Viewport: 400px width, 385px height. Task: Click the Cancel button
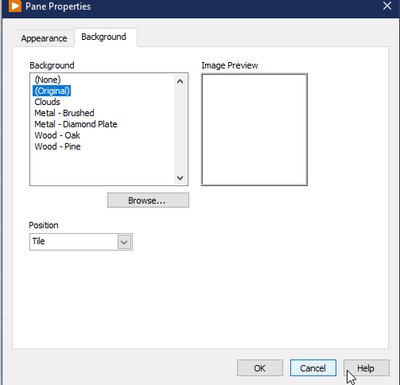pyautogui.click(x=313, y=368)
